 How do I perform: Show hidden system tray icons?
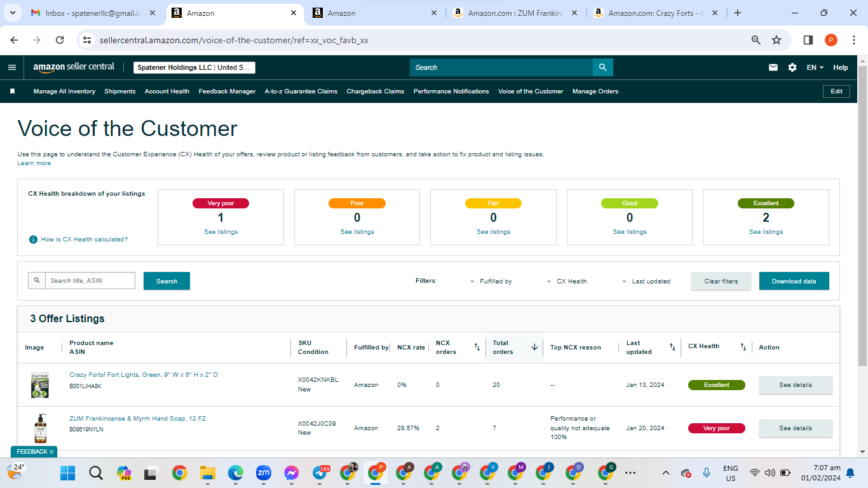(666, 473)
